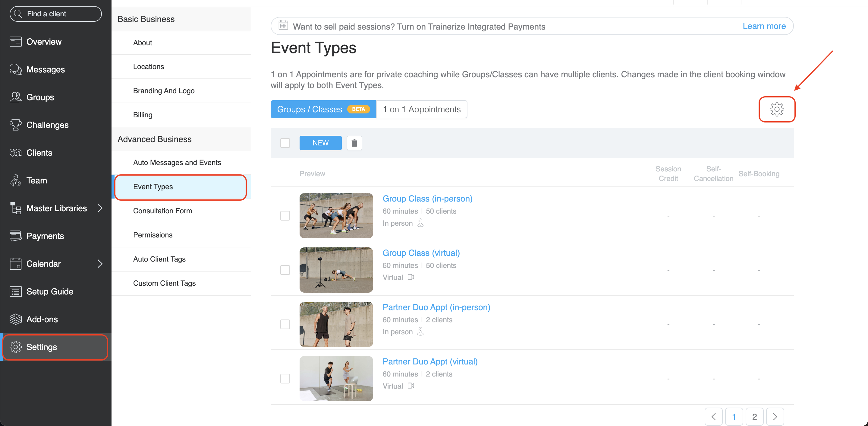This screenshot has width=868, height=426.
Task: Open Challenges trophy icon in sidebar
Action: point(15,125)
